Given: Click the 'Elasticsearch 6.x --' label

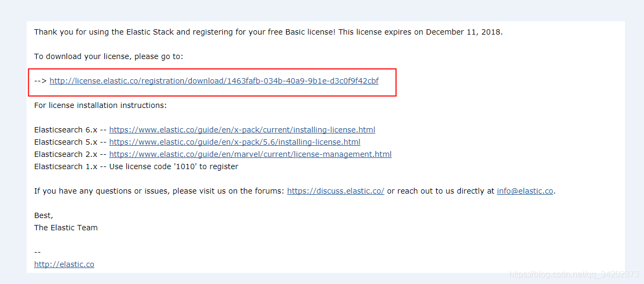Looking at the screenshot, I should click(x=70, y=130).
